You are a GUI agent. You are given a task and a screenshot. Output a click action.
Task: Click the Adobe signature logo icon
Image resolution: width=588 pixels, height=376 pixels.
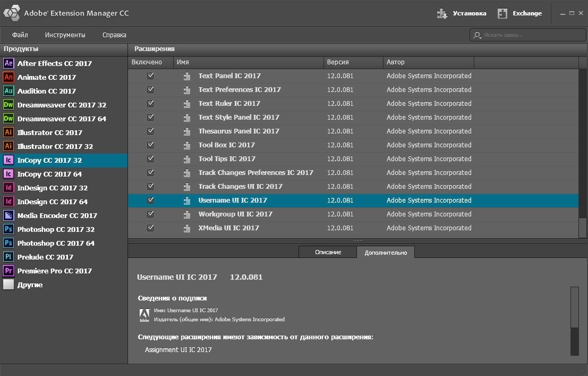point(144,315)
